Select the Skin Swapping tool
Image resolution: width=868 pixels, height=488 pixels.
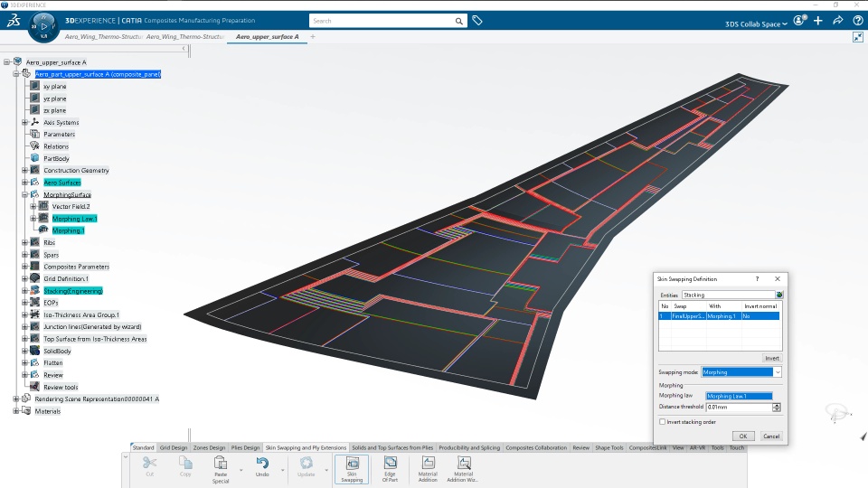pos(352,469)
